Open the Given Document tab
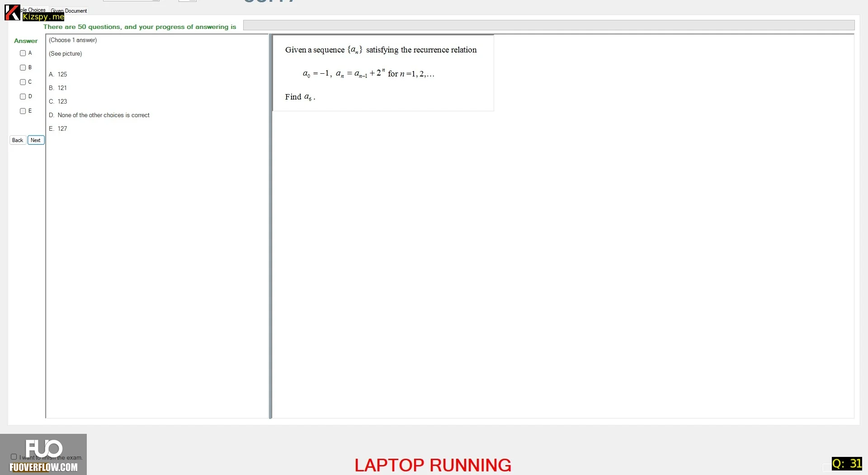 (x=69, y=11)
